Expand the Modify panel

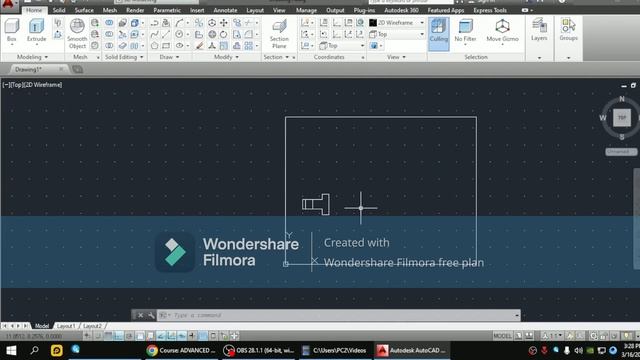(226, 57)
